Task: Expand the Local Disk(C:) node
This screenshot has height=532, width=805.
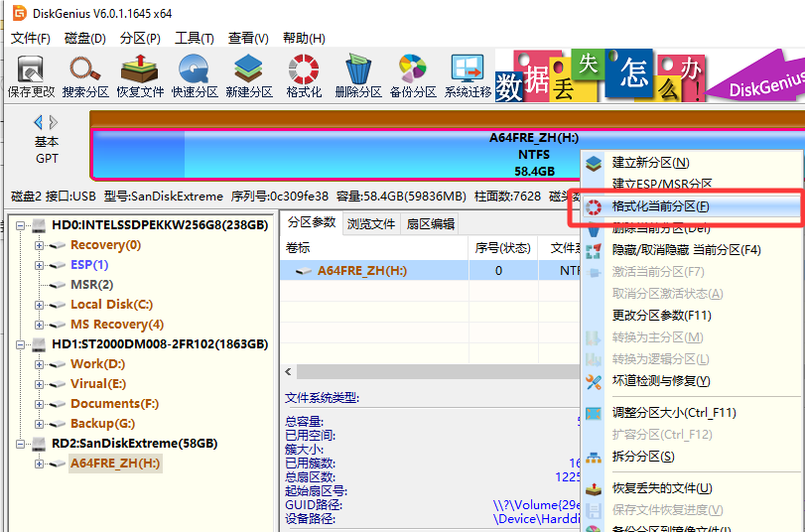Action: click(x=39, y=305)
